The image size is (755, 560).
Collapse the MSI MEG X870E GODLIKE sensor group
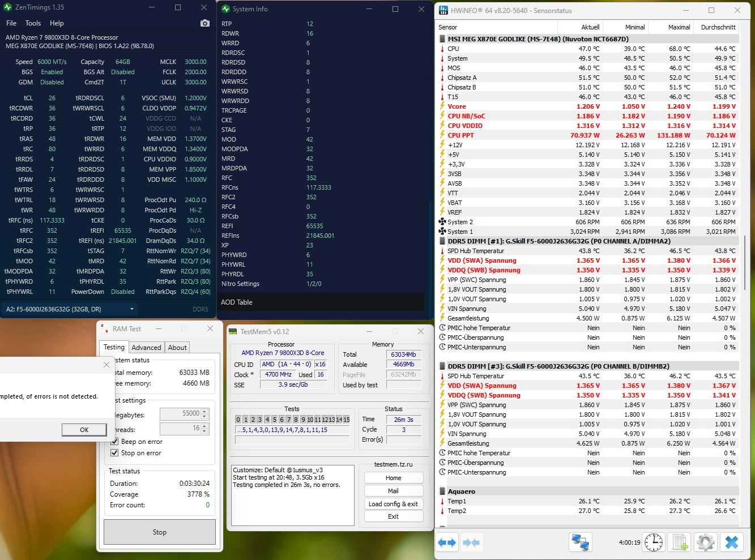tap(589, 39)
